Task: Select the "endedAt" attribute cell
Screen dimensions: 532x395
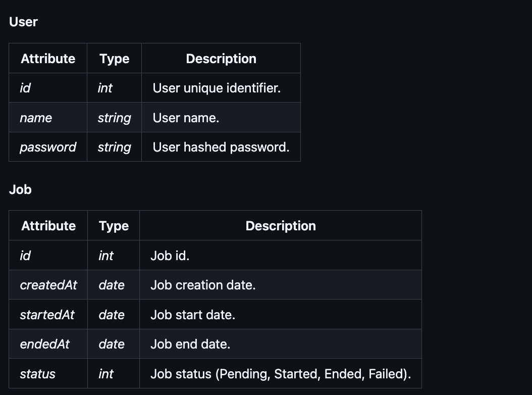Action: pyautogui.click(x=44, y=344)
